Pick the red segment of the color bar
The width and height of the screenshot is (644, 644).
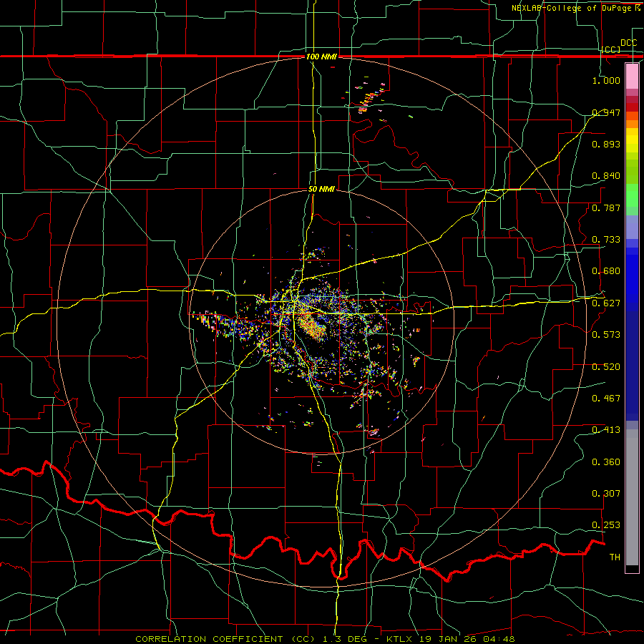(632, 107)
